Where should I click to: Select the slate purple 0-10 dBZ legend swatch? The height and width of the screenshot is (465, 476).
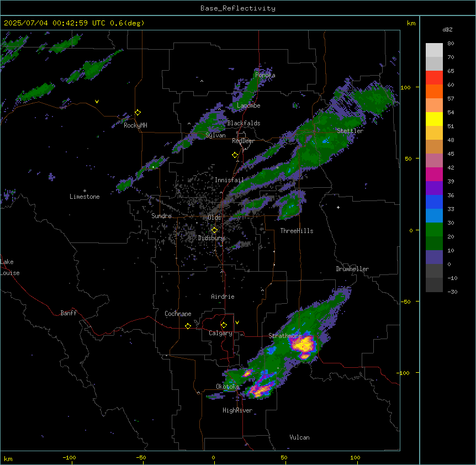coord(434,257)
